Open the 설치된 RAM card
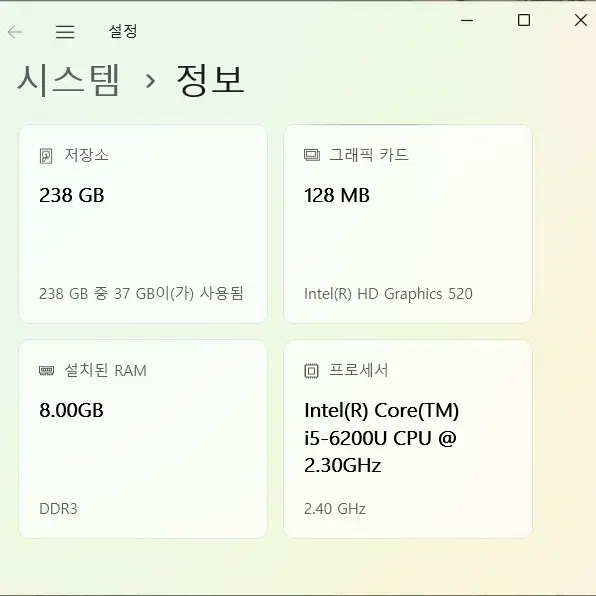596x596 pixels. click(143, 439)
